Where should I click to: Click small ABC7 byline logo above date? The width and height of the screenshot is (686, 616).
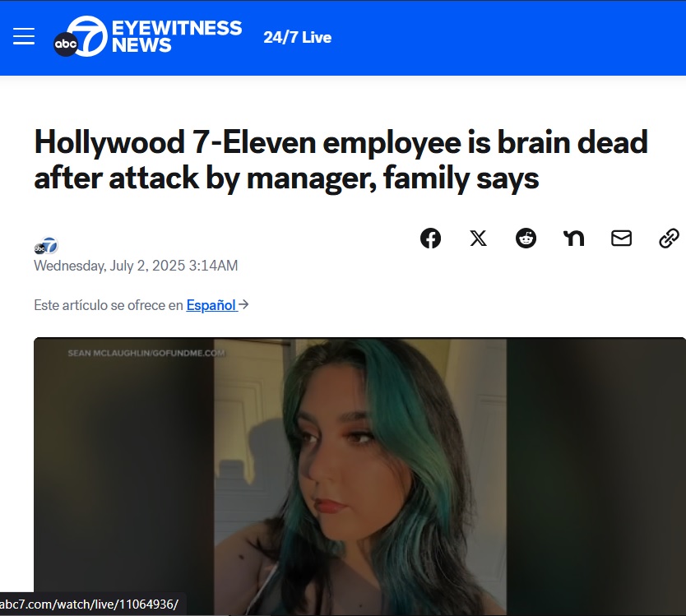46,246
